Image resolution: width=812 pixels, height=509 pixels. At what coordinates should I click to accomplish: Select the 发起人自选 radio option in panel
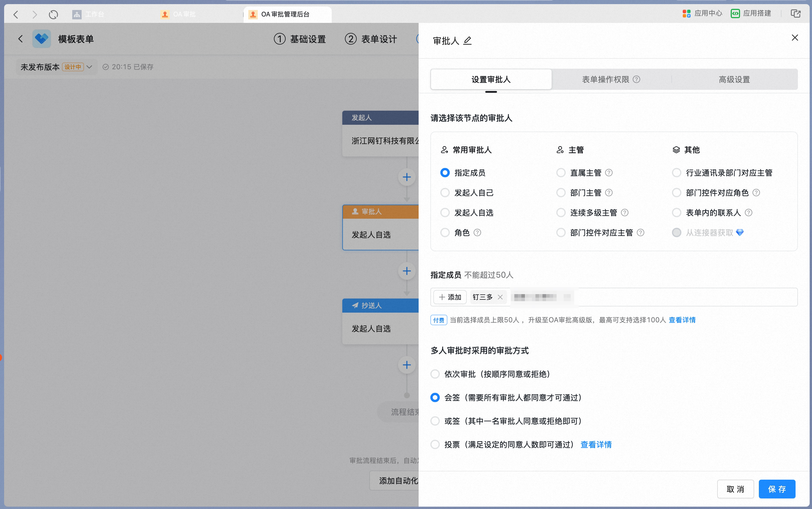(x=445, y=213)
